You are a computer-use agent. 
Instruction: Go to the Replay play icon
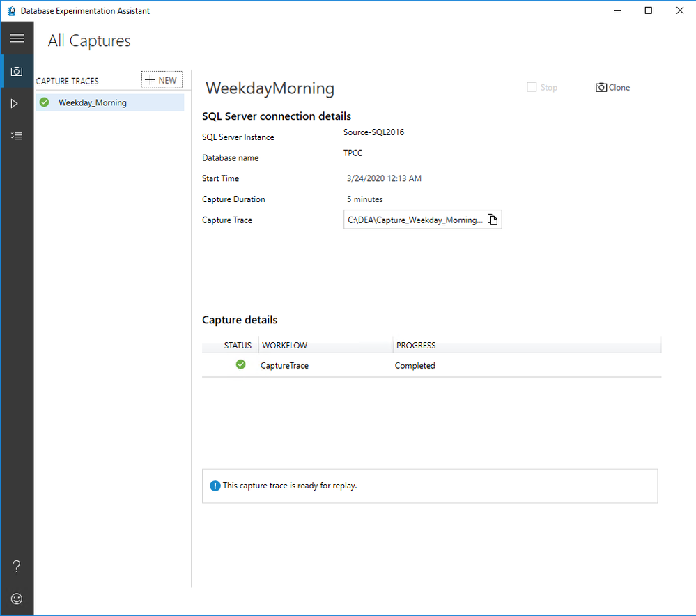pyautogui.click(x=15, y=104)
